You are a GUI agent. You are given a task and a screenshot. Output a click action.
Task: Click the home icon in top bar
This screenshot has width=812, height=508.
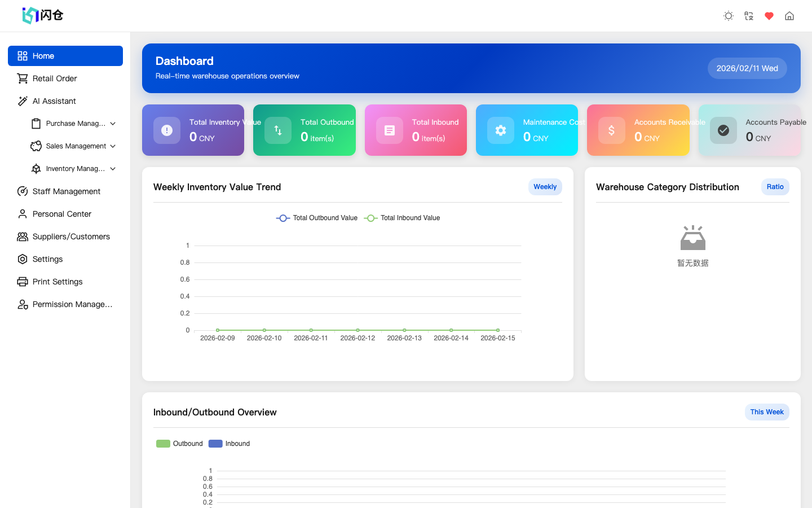789,16
